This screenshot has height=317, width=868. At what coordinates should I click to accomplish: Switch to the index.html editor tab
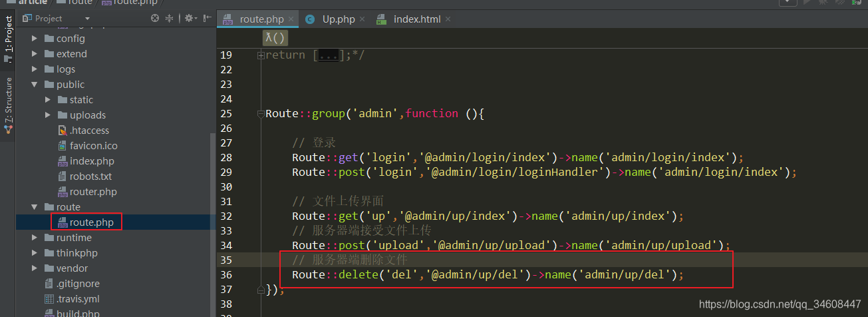(417, 19)
